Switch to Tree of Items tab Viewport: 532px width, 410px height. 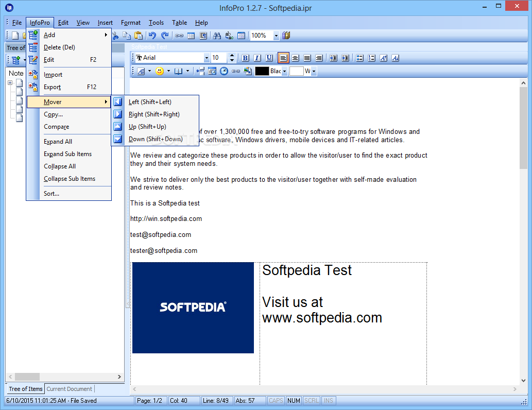point(25,388)
